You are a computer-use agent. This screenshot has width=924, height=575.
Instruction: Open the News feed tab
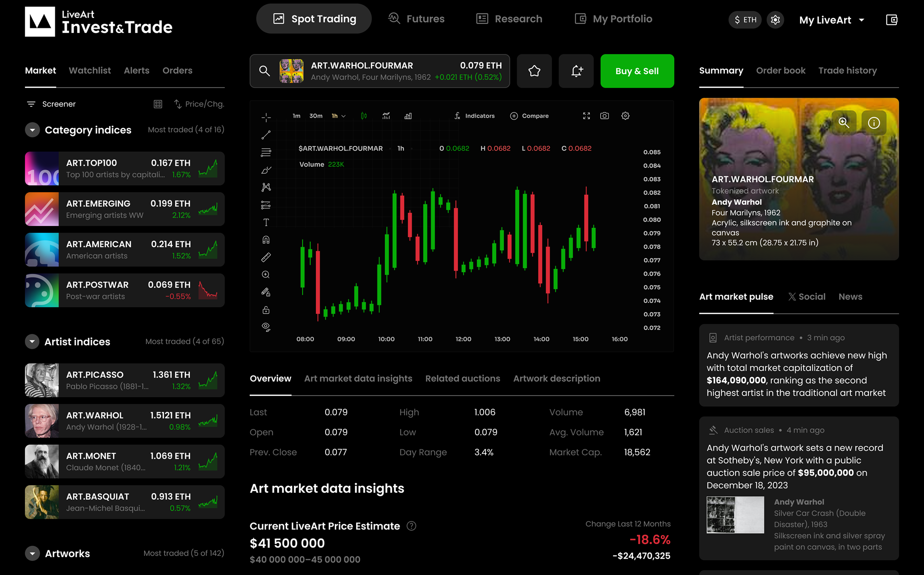tap(850, 297)
